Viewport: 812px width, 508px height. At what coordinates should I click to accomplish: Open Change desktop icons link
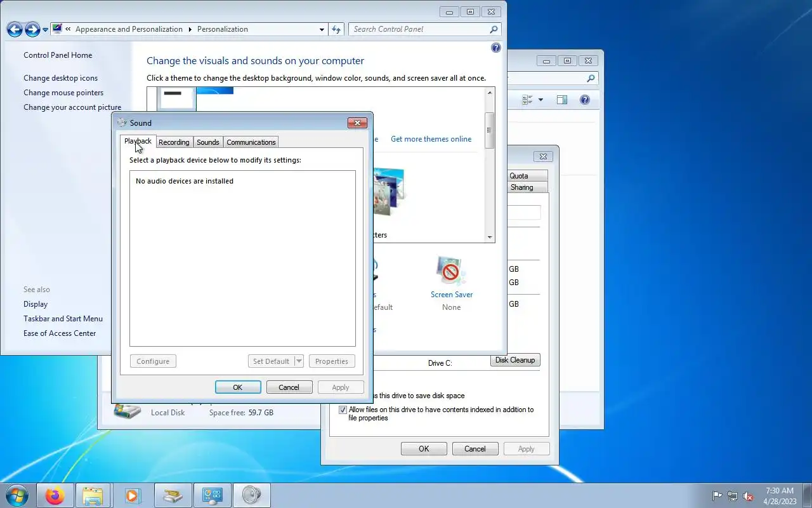pos(61,78)
